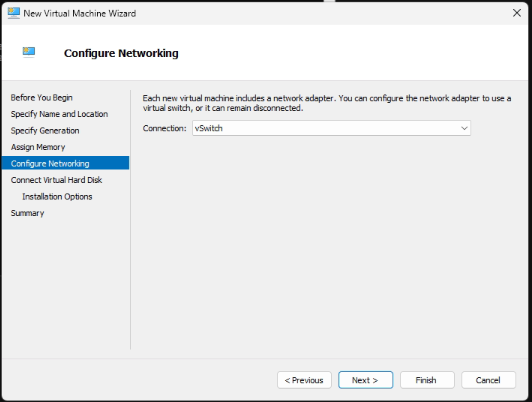Viewport: 532px width, 402px height.
Task: Click the Connection label text
Action: click(x=165, y=128)
